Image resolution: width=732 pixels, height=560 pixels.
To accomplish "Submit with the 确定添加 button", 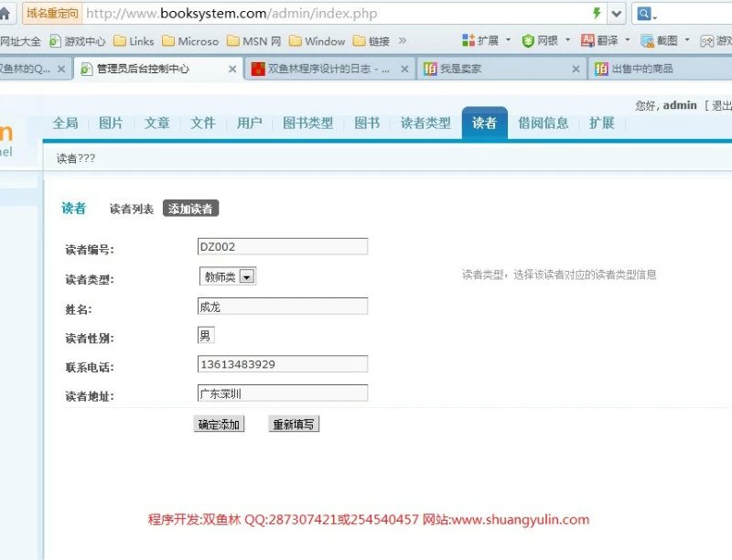I will (219, 425).
